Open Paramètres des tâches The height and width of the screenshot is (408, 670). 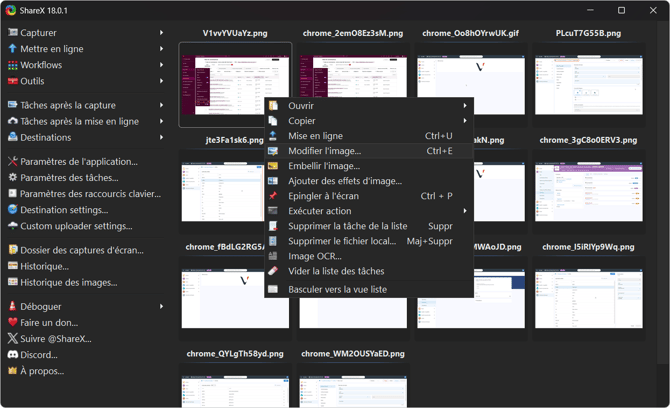click(x=69, y=177)
